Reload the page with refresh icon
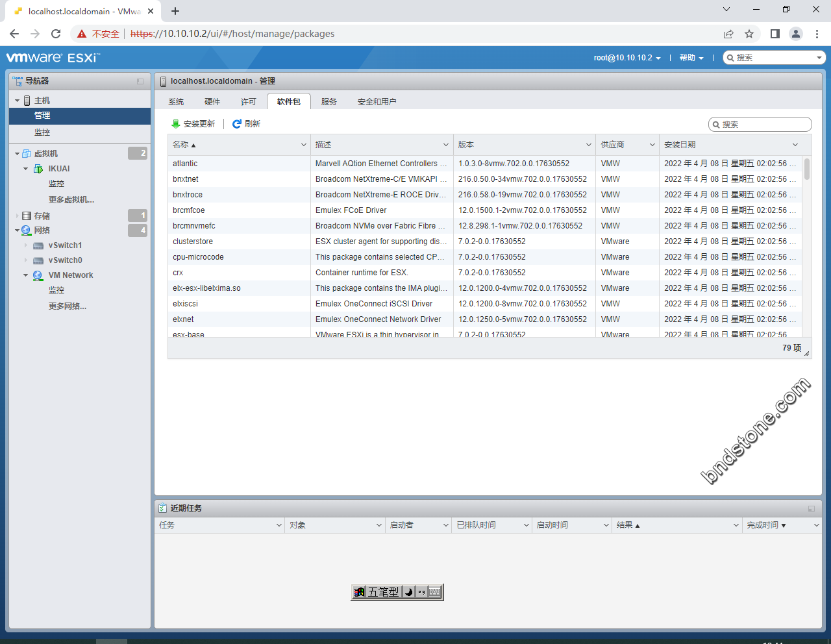This screenshot has height=644, width=831. [56, 34]
